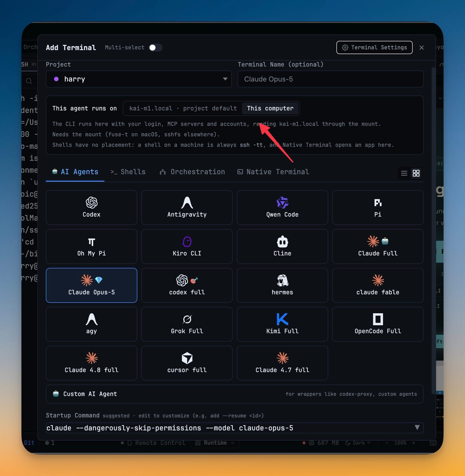Click the 100% zoom level text
The width and height of the screenshot is (465, 476).
click(400, 443)
